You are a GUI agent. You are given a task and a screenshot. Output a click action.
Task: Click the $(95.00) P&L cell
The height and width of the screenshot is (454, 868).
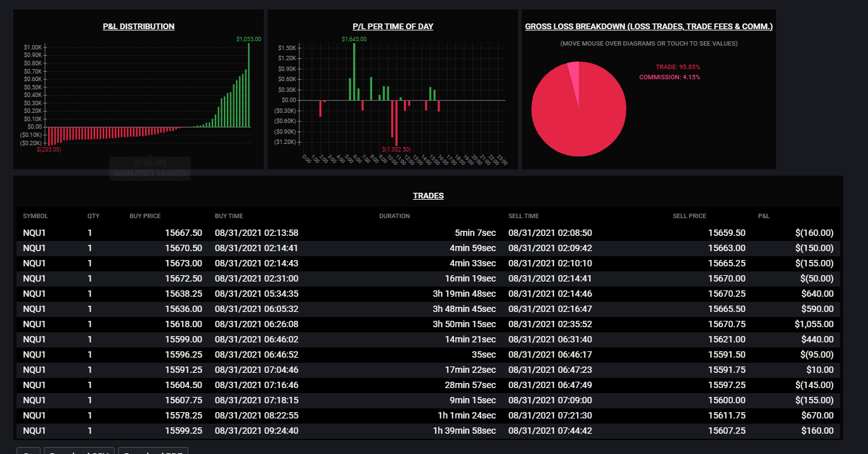point(817,354)
